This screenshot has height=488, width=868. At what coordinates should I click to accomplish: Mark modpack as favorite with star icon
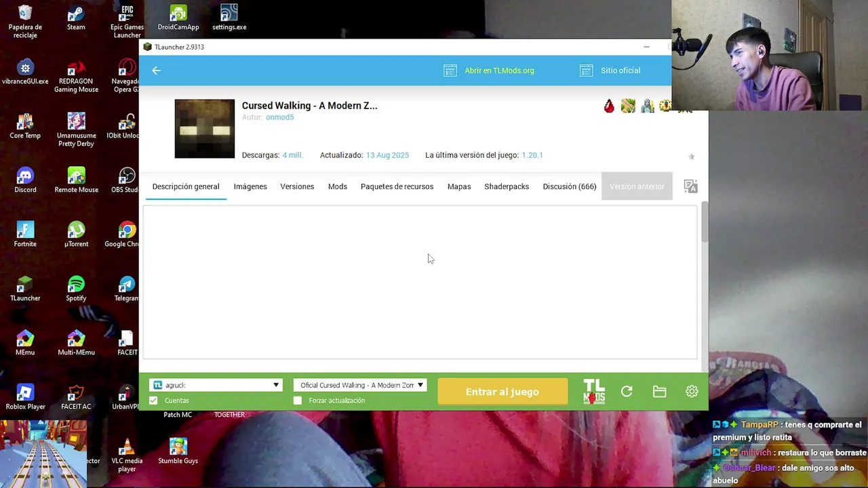click(x=691, y=157)
